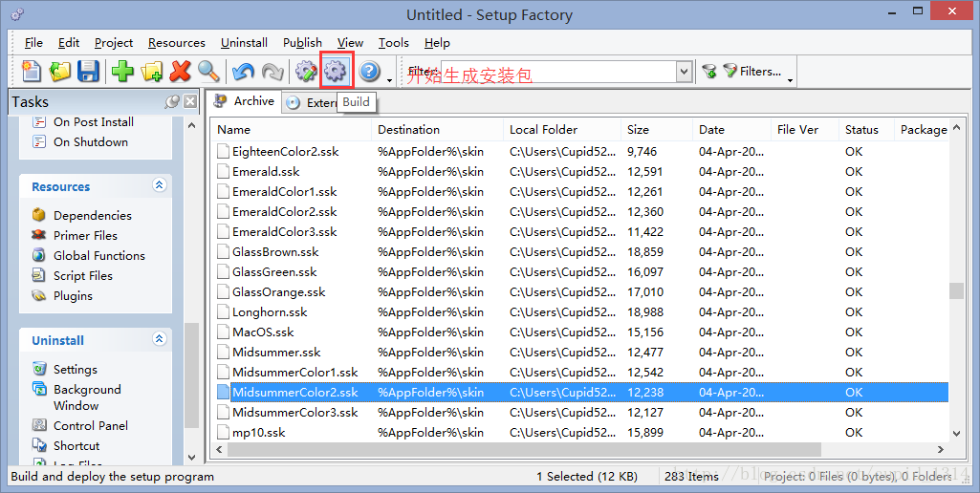This screenshot has width=980, height=493.
Task: Open the Publish menu
Action: [302, 42]
